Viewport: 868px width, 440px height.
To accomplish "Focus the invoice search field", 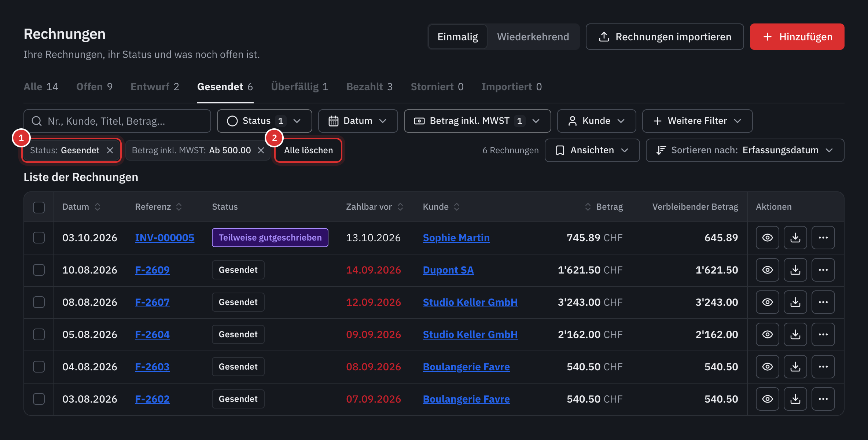I will tap(117, 121).
